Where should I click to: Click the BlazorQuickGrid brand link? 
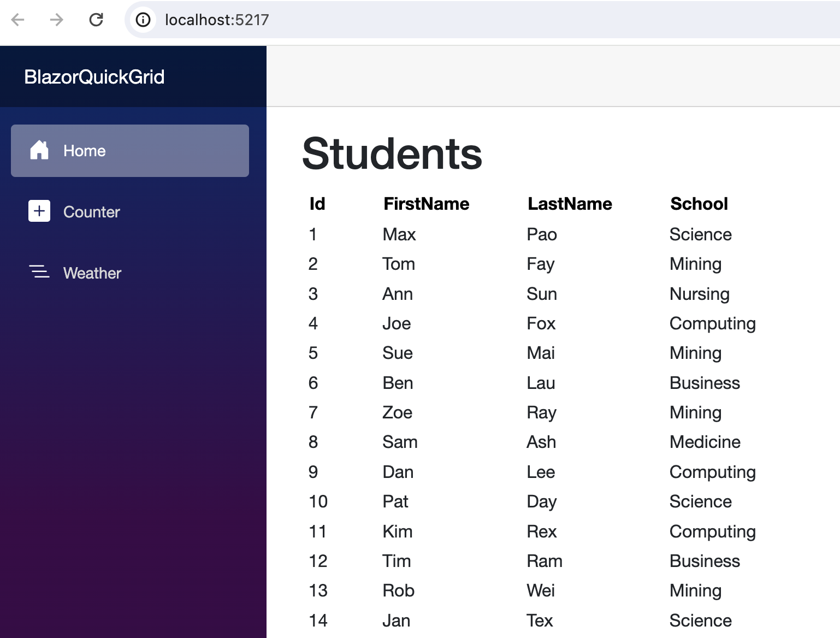(94, 77)
